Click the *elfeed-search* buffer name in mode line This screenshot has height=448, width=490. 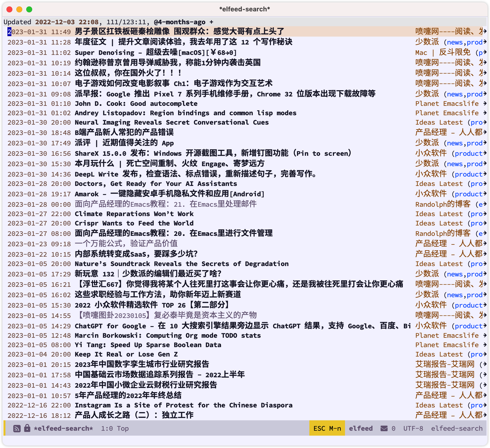63,428
